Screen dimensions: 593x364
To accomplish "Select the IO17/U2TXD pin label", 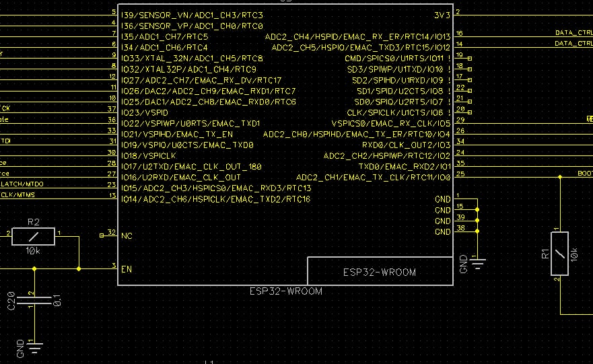I will [191, 167].
